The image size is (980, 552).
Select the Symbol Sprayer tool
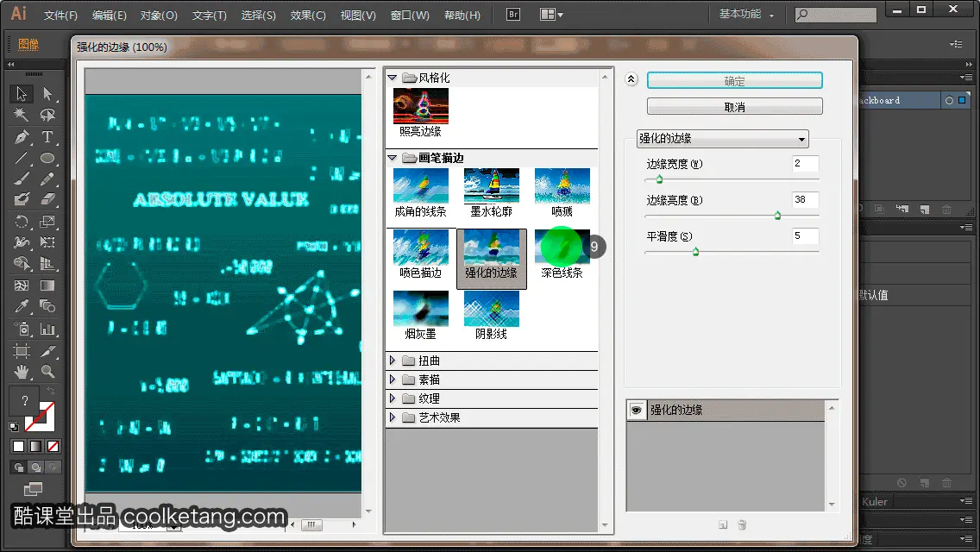click(22, 329)
